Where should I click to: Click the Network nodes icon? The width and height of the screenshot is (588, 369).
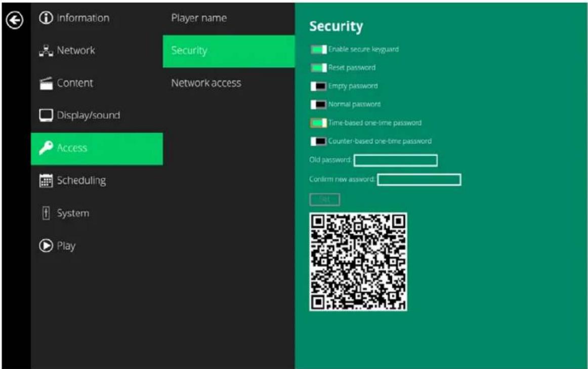click(46, 51)
